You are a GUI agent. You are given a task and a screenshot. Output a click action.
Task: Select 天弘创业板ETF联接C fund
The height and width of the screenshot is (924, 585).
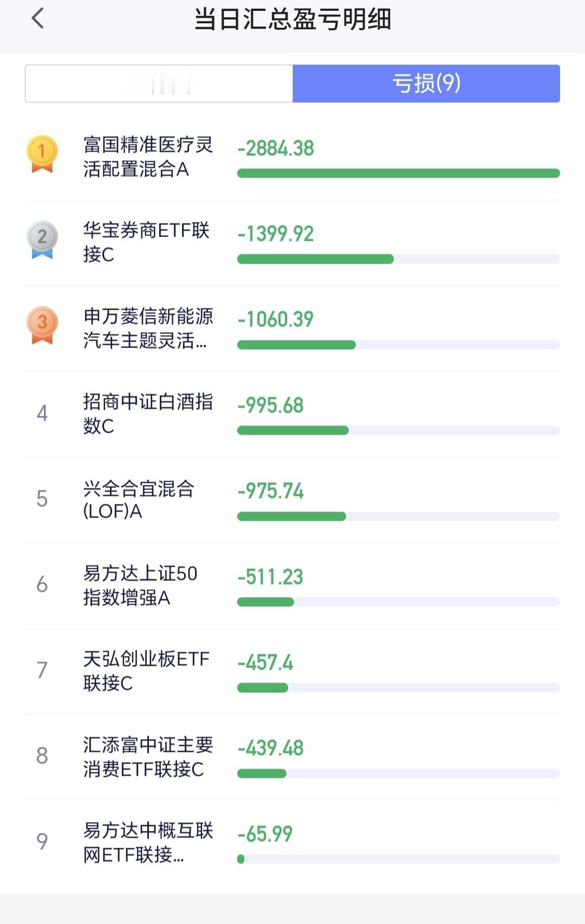pos(146,671)
